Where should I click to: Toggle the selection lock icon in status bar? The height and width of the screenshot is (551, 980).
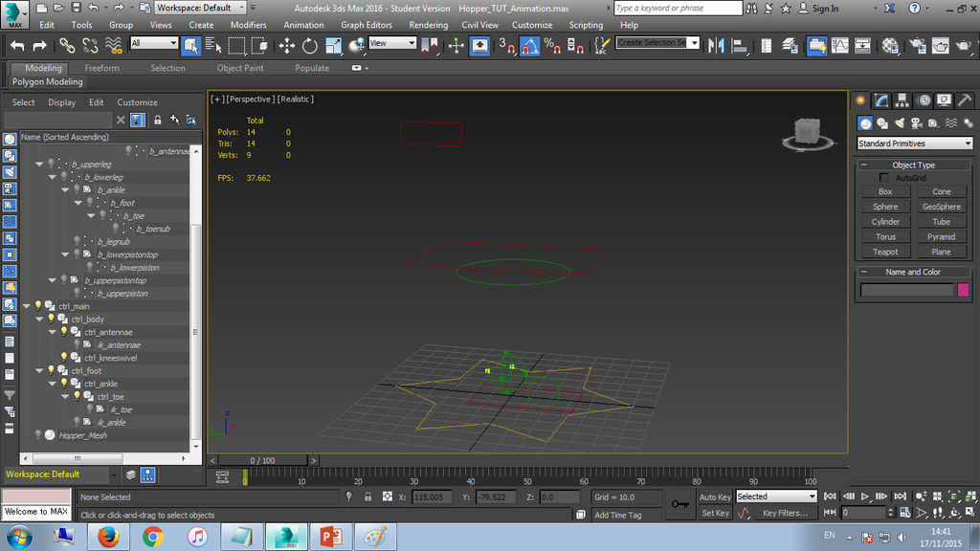(368, 496)
